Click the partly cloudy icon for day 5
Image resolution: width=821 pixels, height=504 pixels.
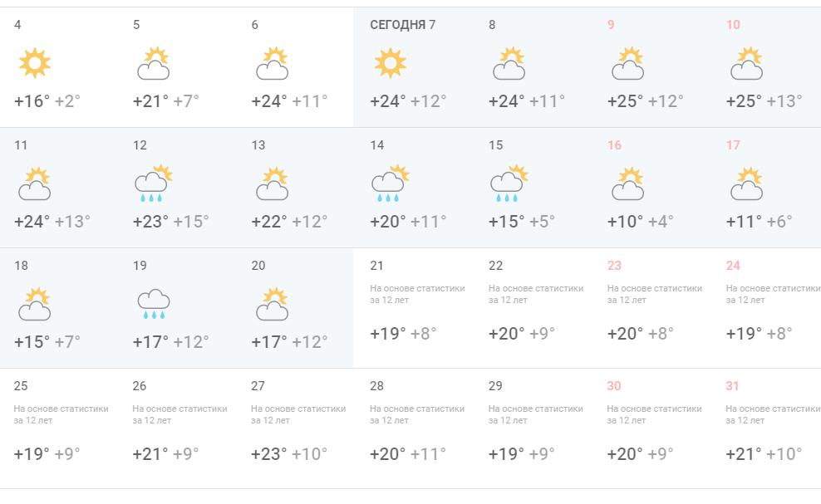pos(153,64)
